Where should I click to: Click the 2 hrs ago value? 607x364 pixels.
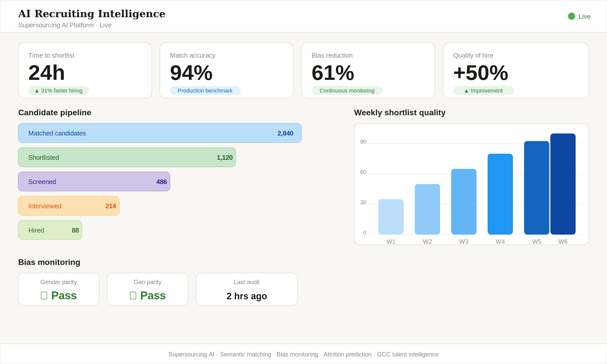(247, 296)
